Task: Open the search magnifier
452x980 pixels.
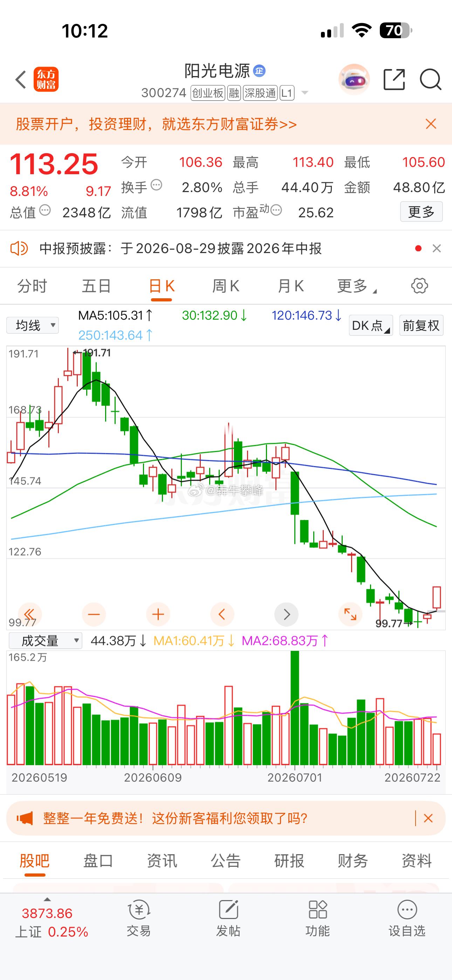Action: pyautogui.click(x=430, y=80)
